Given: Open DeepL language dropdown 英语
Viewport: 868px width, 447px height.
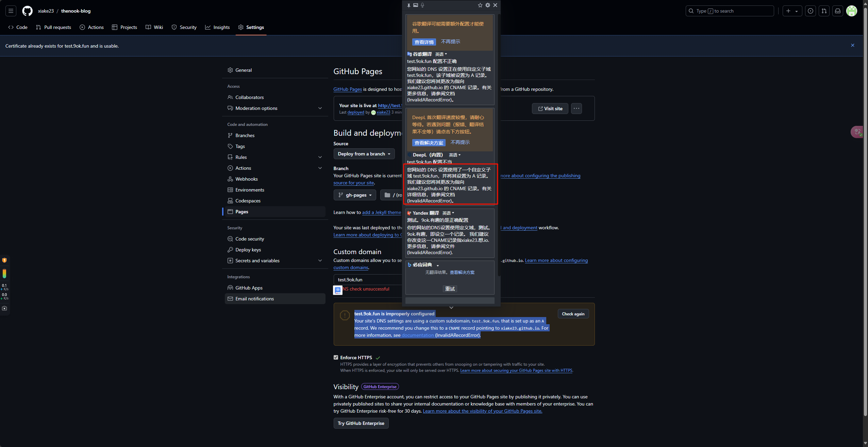Looking at the screenshot, I should (455, 155).
